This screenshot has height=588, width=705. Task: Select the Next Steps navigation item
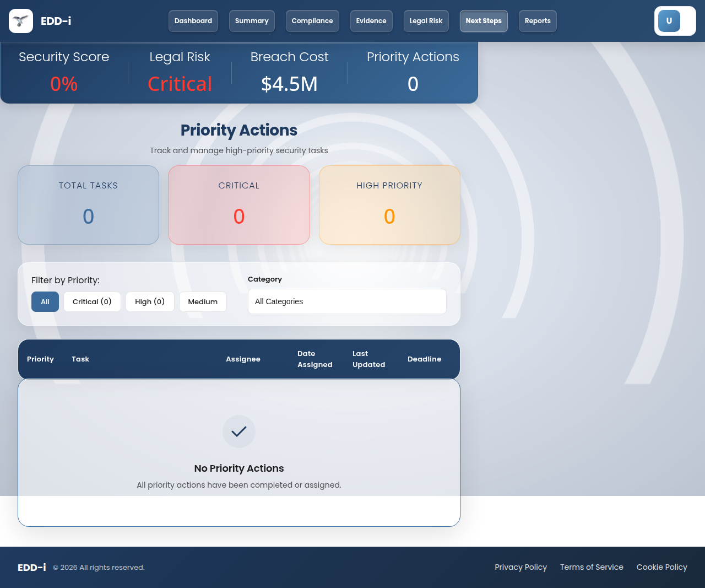[x=484, y=20]
